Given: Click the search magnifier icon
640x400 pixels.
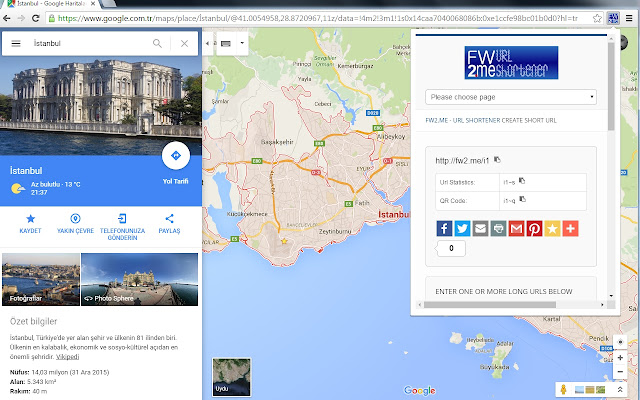Looking at the screenshot, I should click(x=157, y=44).
